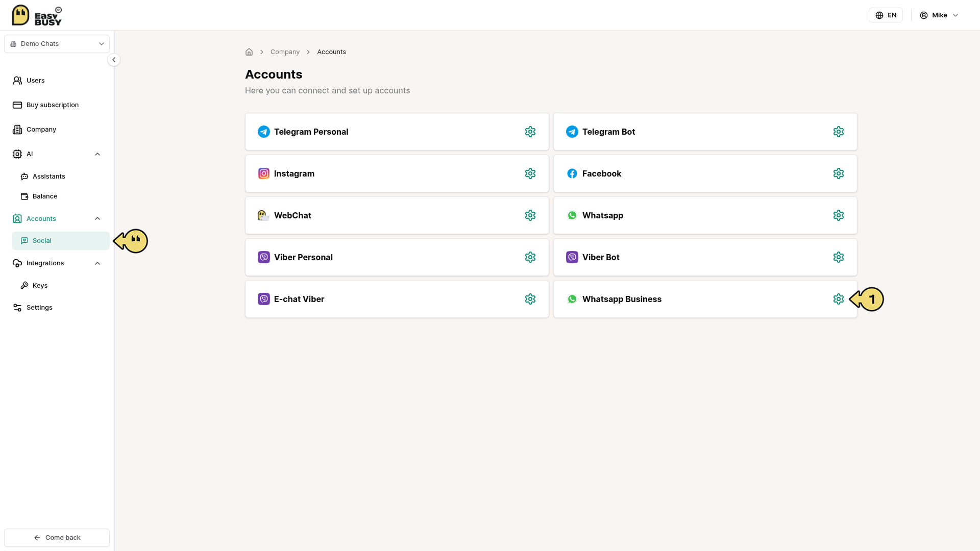Collapse the AI section chevron
Viewport: 980px width, 551px height.
pyautogui.click(x=97, y=154)
